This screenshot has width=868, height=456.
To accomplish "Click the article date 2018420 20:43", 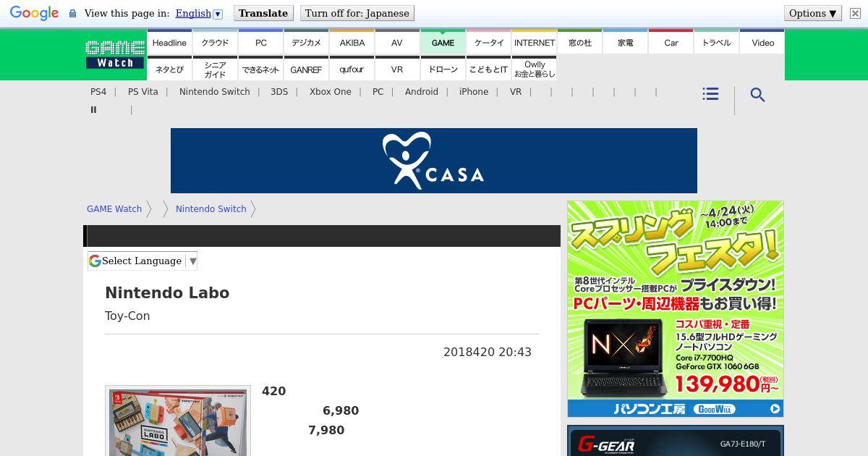I will (x=488, y=352).
